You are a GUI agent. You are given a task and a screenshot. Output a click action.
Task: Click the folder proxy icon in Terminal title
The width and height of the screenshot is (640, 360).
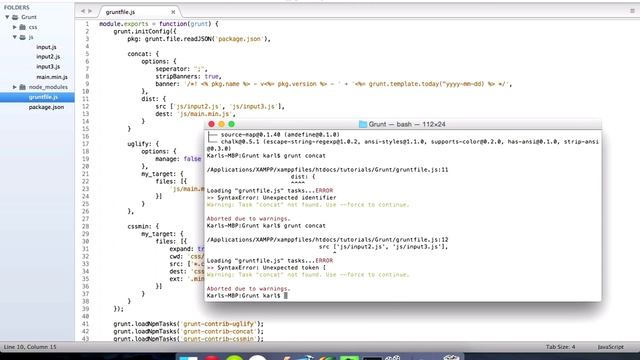pos(362,124)
